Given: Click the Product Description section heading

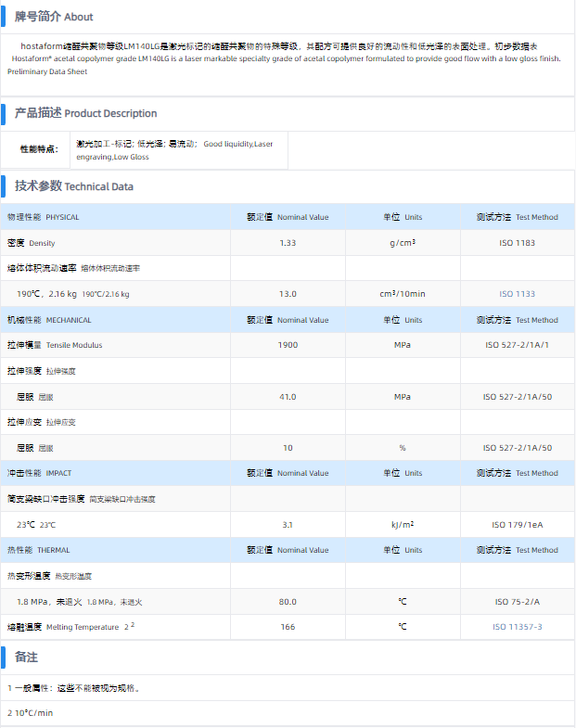Looking at the screenshot, I should coord(85,113).
